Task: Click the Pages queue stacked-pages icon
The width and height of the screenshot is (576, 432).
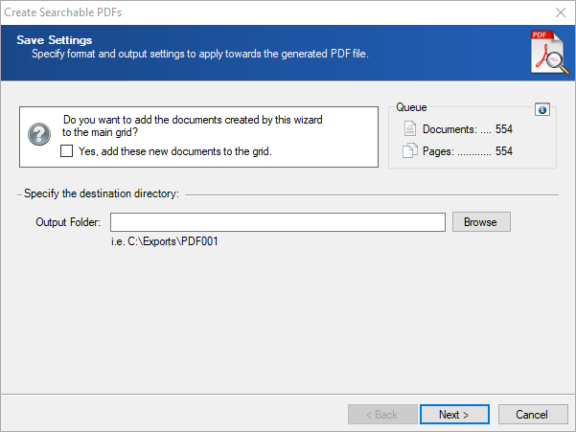Action: (410, 151)
